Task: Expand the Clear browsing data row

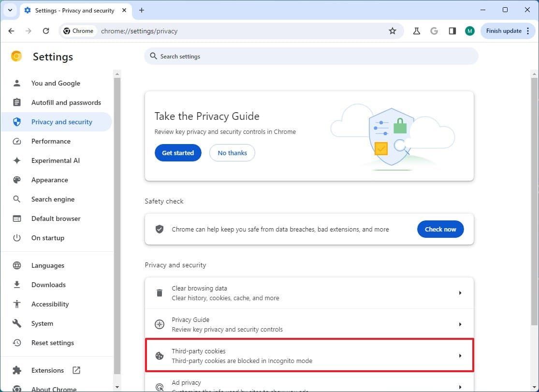Action: point(309,293)
